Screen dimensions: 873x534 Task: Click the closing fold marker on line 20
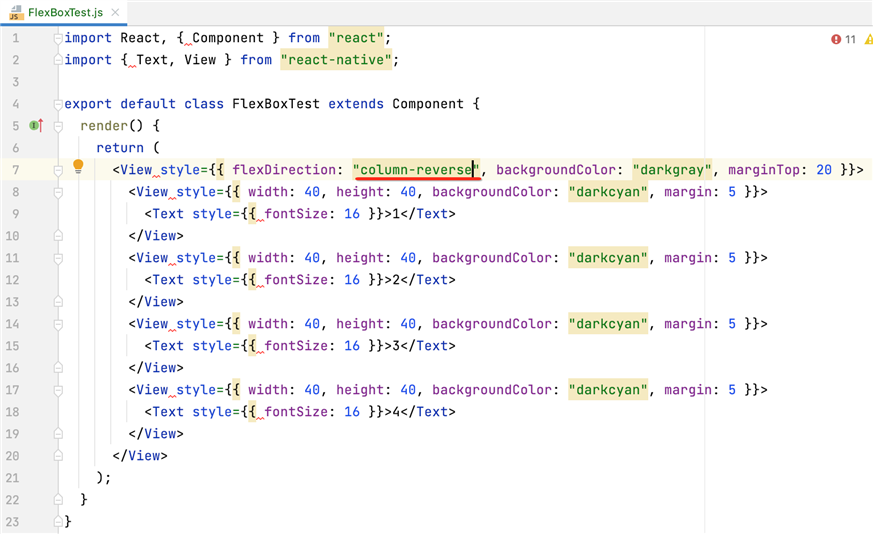pyautogui.click(x=58, y=456)
